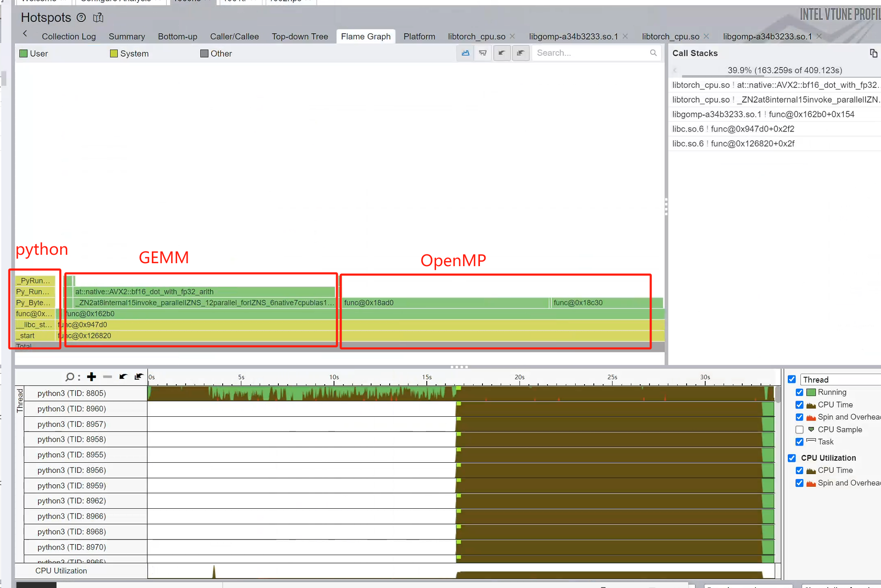This screenshot has height=588, width=881.
Task: Click the documentation book icon beside Hotspots
Action: coord(98,17)
